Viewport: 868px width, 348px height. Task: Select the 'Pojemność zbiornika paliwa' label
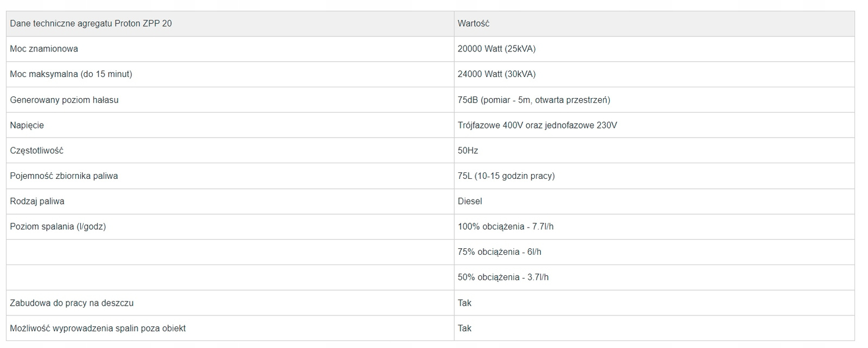pyautogui.click(x=63, y=176)
